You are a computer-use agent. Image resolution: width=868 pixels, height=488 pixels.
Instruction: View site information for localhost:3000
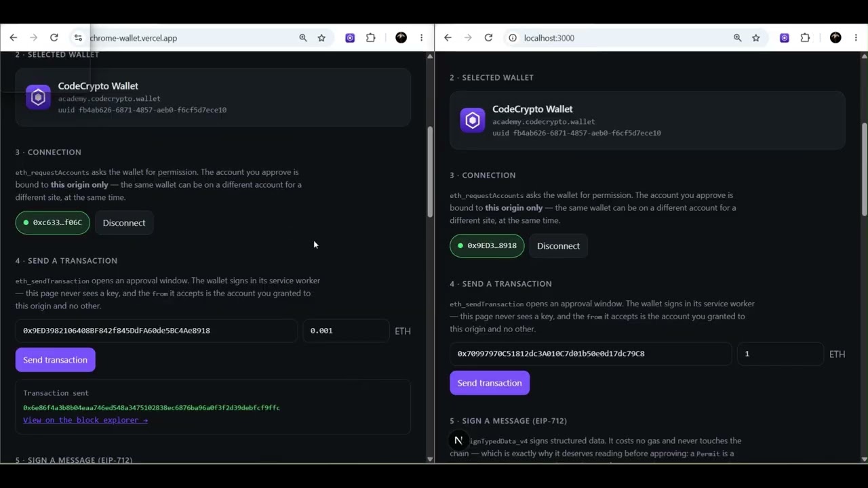pos(513,38)
